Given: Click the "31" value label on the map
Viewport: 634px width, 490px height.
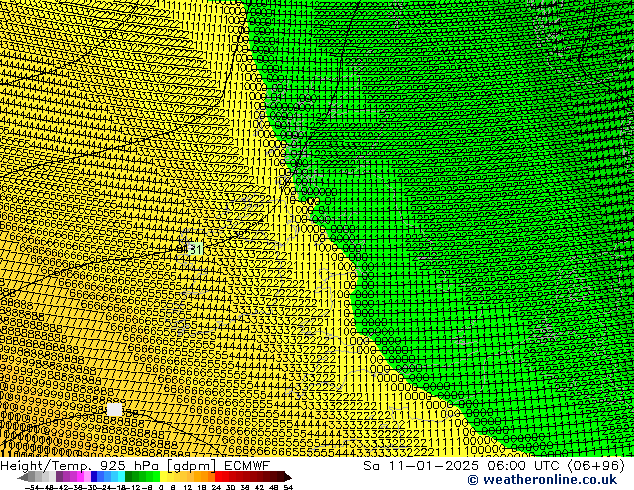Looking at the screenshot, I should pos(195,249).
